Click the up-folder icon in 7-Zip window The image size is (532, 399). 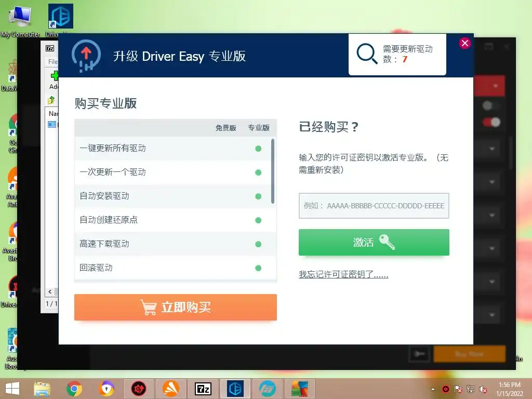click(x=51, y=100)
